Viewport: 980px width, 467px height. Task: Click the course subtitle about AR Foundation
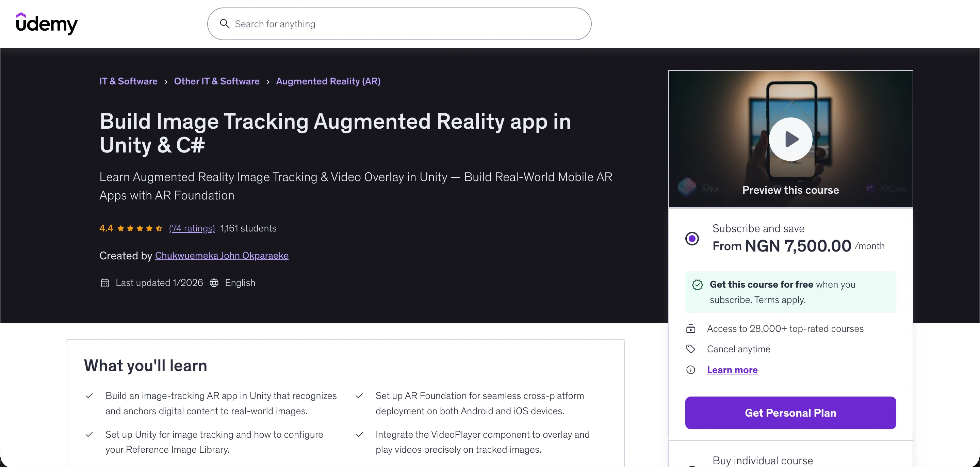pos(356,186)
